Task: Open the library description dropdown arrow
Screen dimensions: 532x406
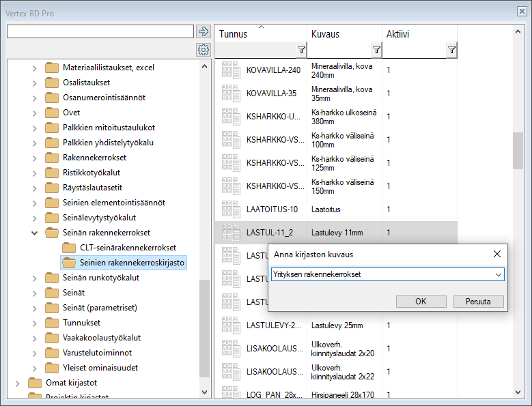Action: tap(498, 274)
